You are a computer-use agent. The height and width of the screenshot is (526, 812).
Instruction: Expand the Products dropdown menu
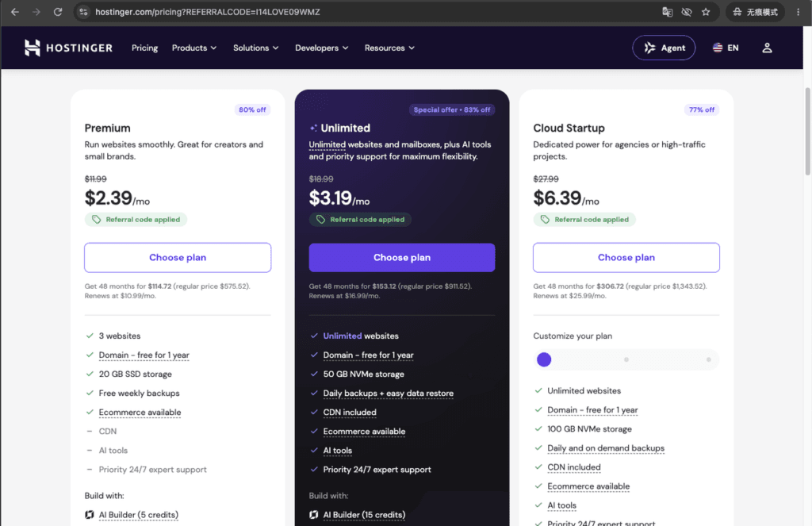tap(194, 48)
